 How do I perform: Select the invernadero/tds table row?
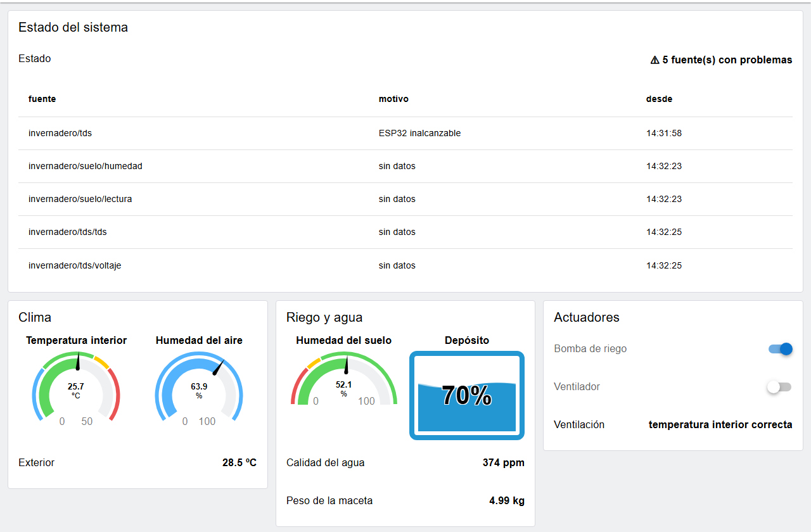pos(405,134)
